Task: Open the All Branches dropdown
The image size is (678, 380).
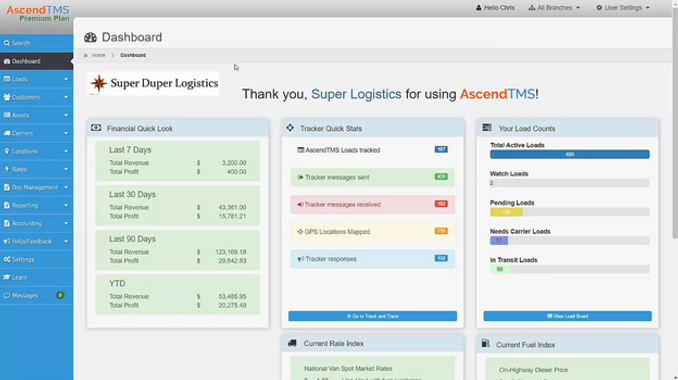Action: coord(554,8)
